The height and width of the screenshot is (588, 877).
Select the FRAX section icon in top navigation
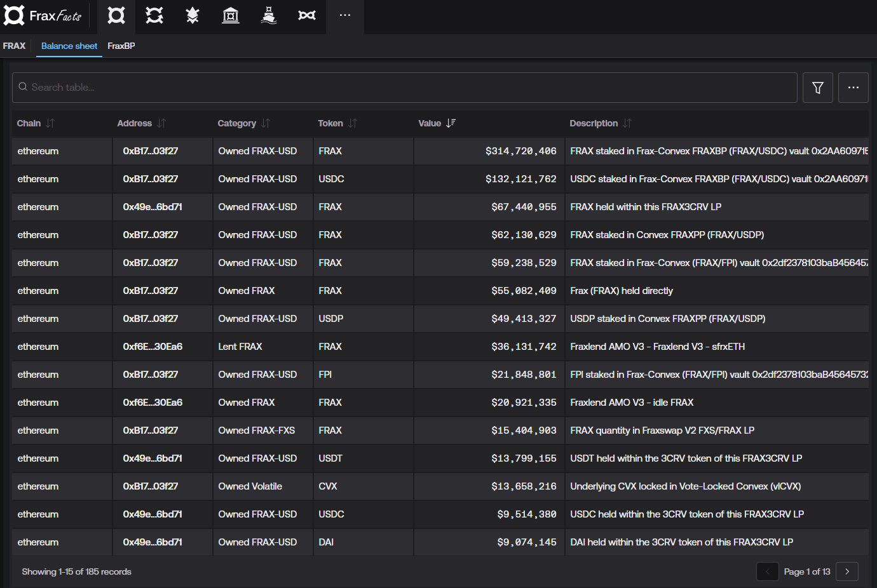point(116,15)
